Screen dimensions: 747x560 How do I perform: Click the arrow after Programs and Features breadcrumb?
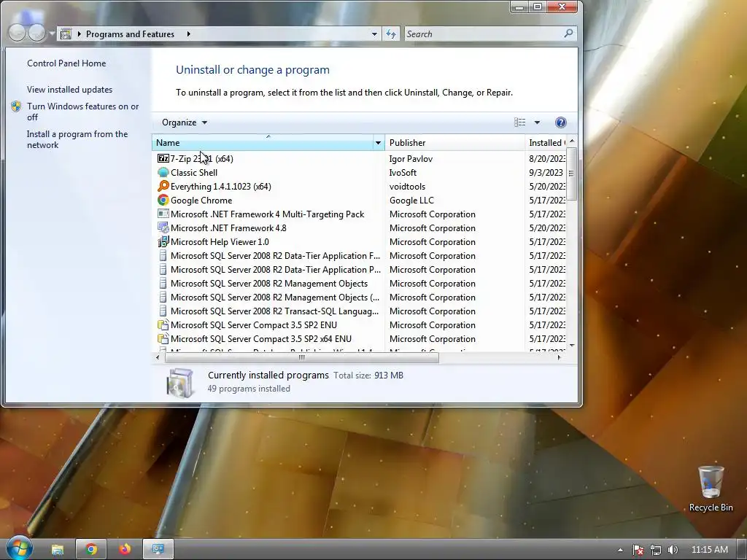coord(189,34)
